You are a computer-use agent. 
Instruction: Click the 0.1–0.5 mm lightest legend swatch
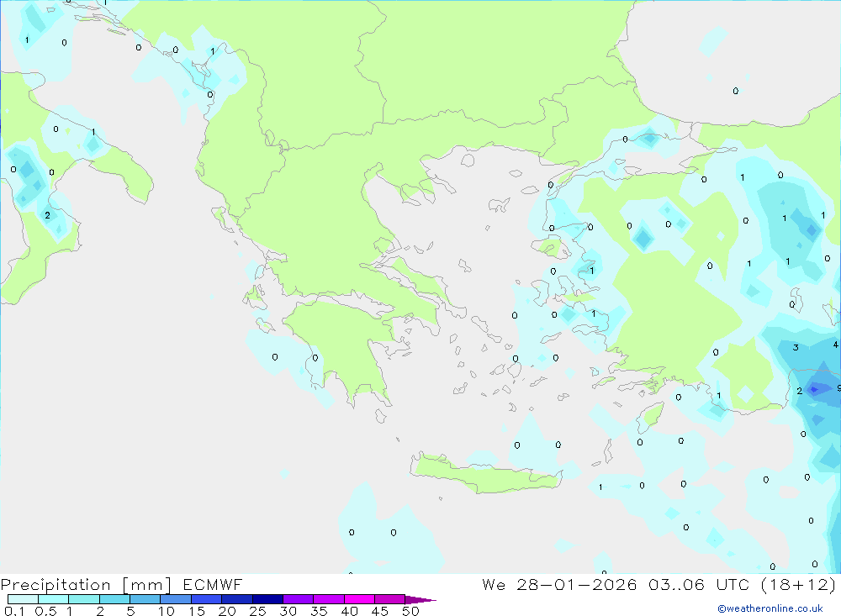click(x=23, y=599)
